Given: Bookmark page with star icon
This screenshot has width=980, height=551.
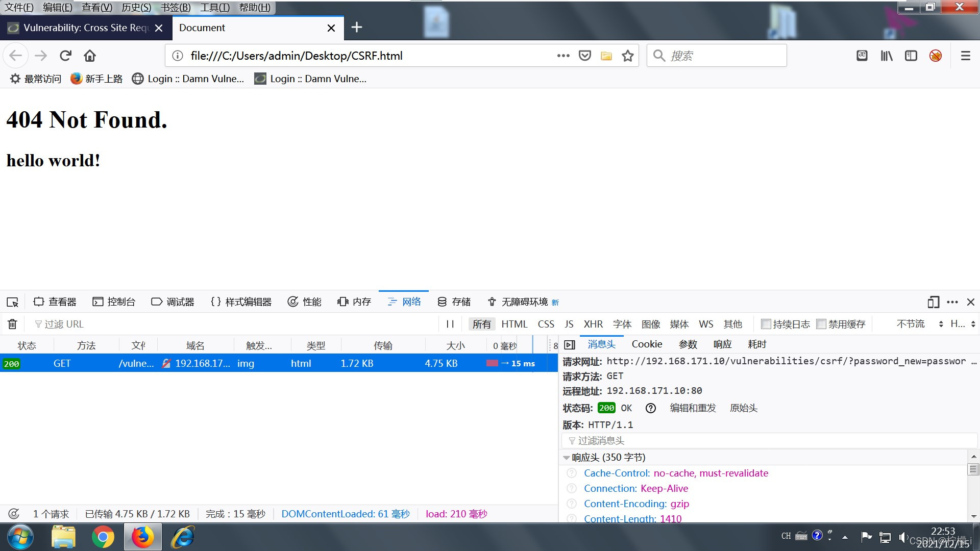Looking at the screenshot, I should coord(628,56).
